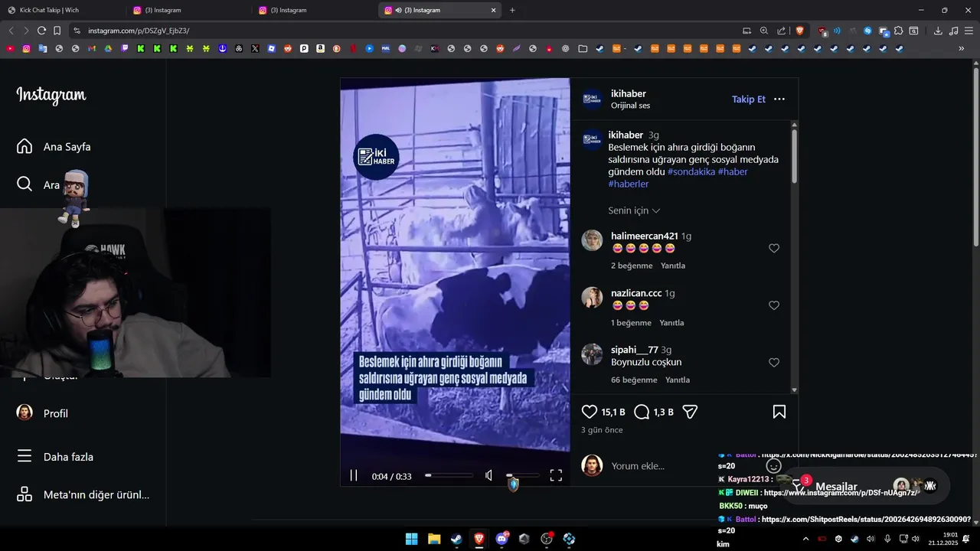
Task: Expand the Senin için comment sort dropdown
Action: pos(634,210)
